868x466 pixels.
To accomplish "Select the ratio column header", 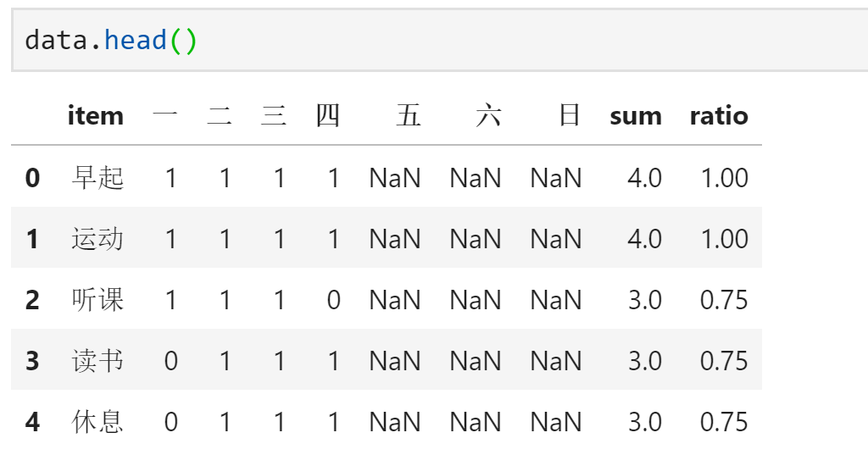I will [719, 116].
